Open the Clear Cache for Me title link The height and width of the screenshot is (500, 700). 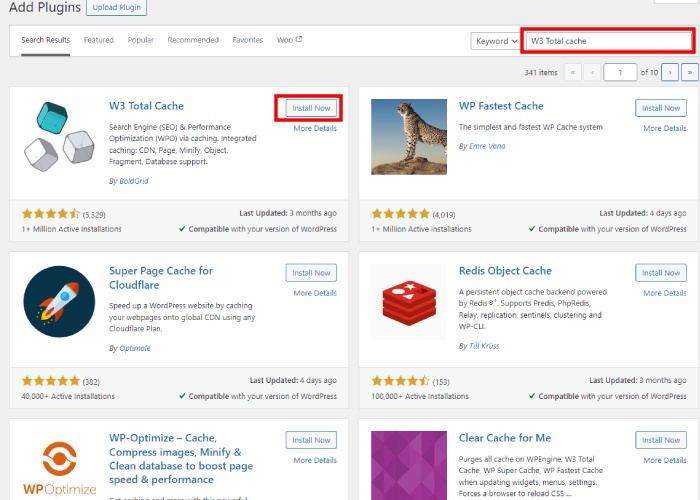(x=505, y=438)
